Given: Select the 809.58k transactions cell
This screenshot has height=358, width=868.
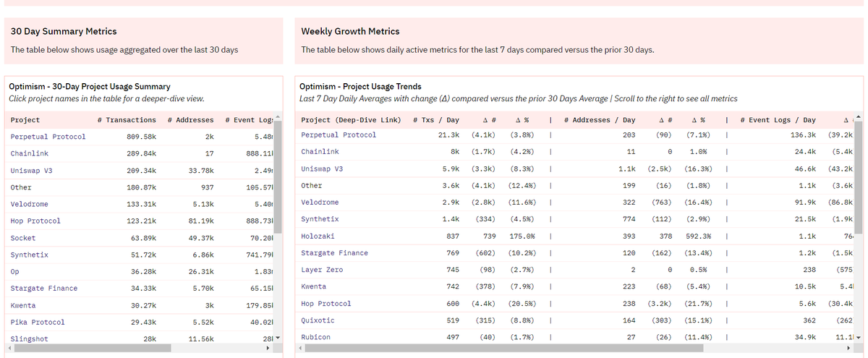Looking at the screenshot, I should (141, 137).
